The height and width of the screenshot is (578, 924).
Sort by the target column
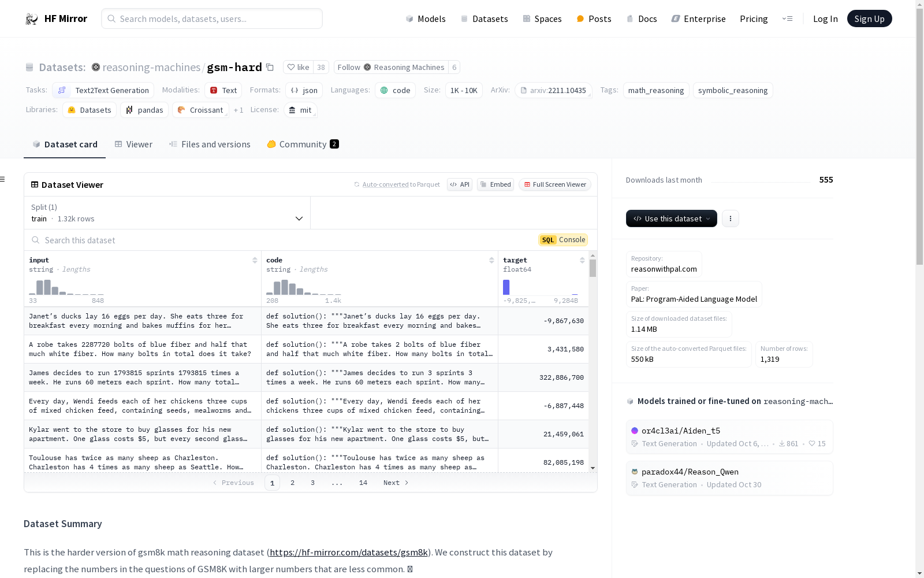582,260
